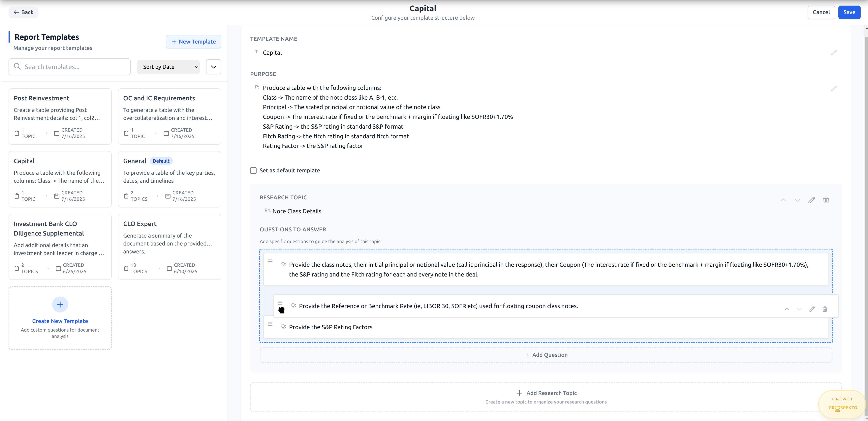868x421 pixels.
Task: Open the Sort by Date dropdown
Action: pos(168,67)
